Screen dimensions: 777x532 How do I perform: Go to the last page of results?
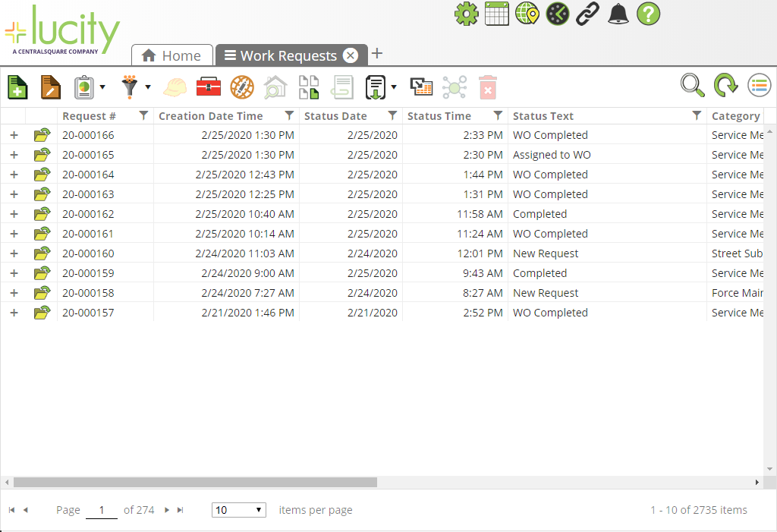(x=180, y=509)
